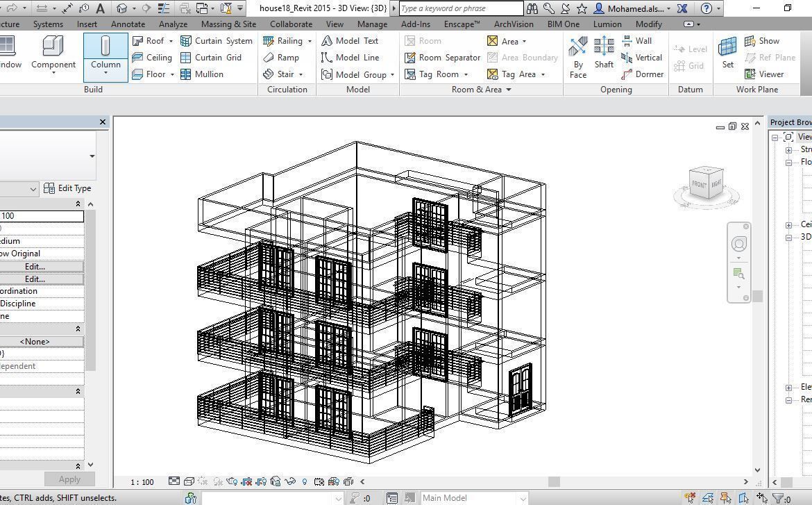
Task: Click the Aligned Dimension tool in quick access
Action: coord(67,8)
